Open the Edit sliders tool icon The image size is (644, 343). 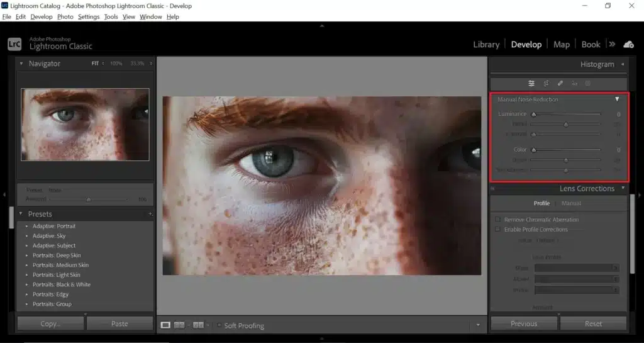[531, 83]
